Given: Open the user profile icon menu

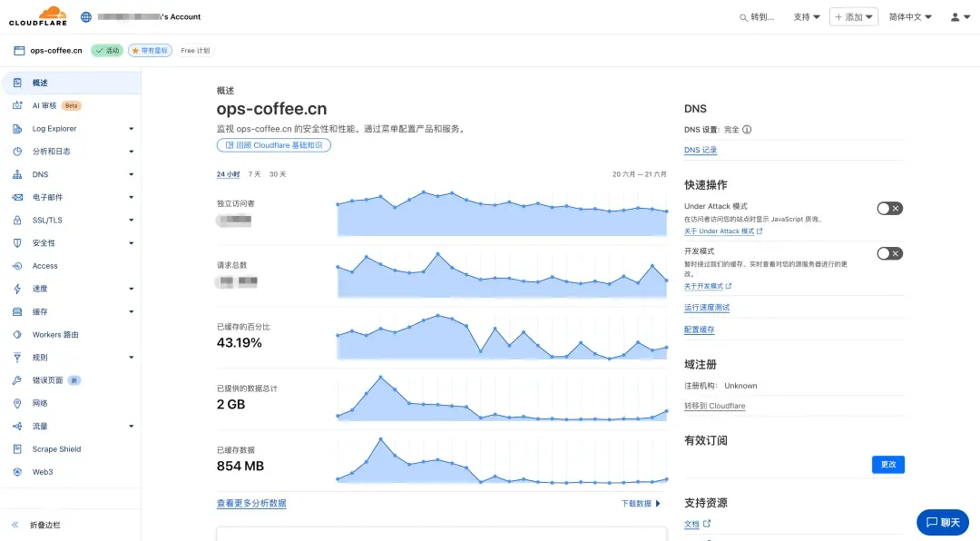Looking at the screenshot, I should point(960,17).
